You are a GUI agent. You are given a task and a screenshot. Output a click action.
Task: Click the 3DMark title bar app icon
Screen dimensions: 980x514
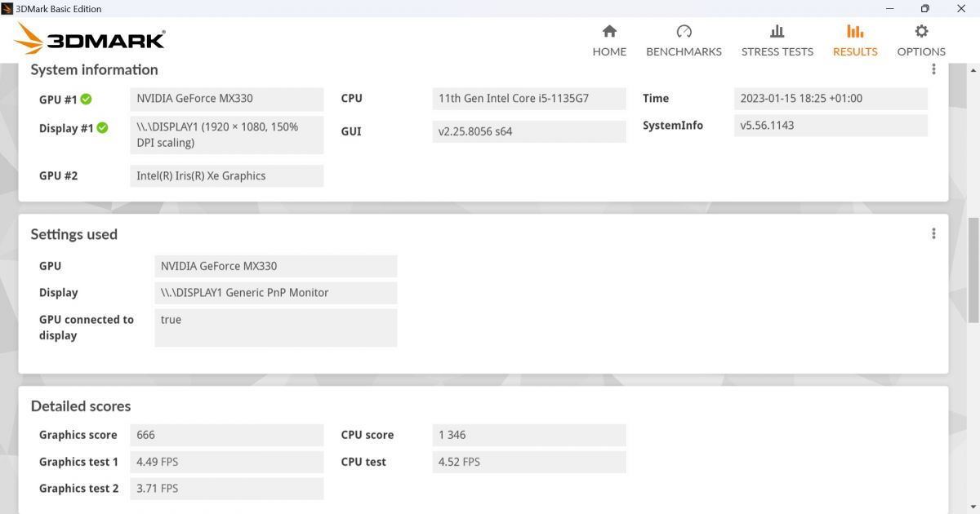click(x=7, y=8)
